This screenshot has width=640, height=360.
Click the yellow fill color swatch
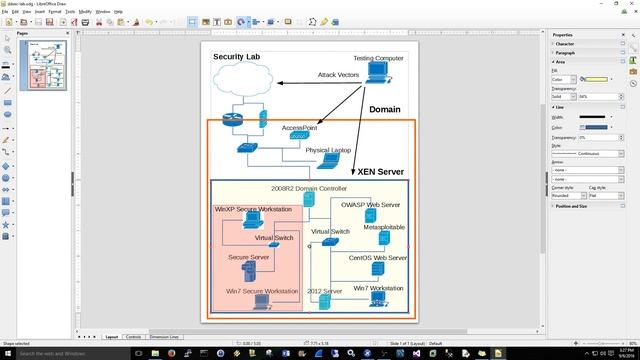click(596, 79)
